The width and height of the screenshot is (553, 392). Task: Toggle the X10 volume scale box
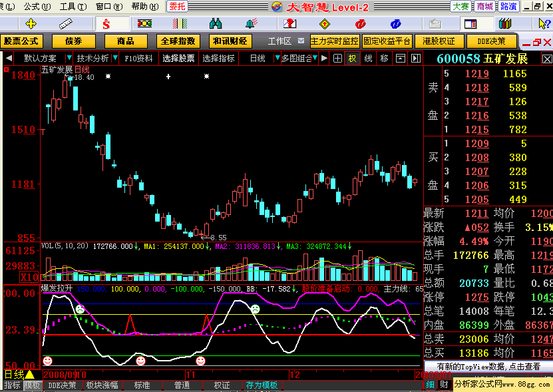(x=29, y=278)
